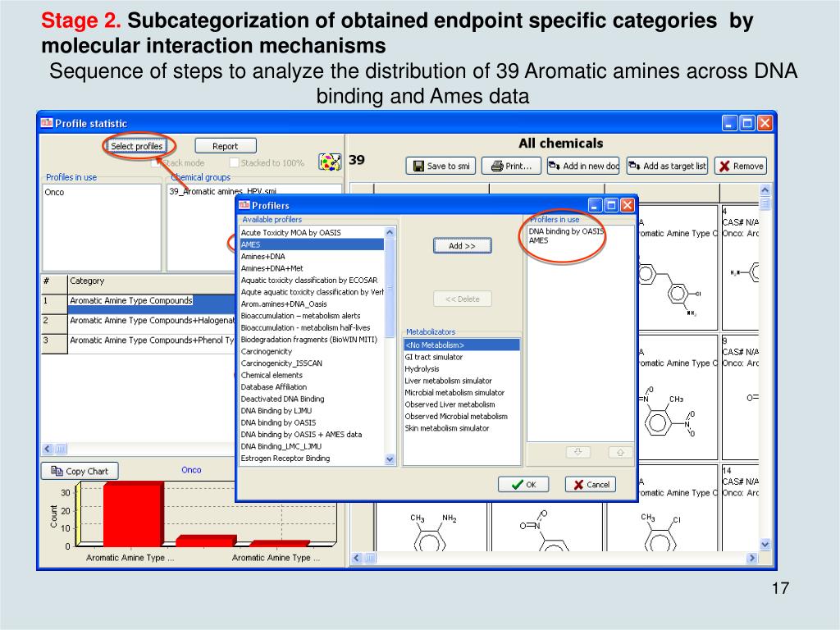Open the Report button
Screen dimensions: 840x630
[225, 146]
